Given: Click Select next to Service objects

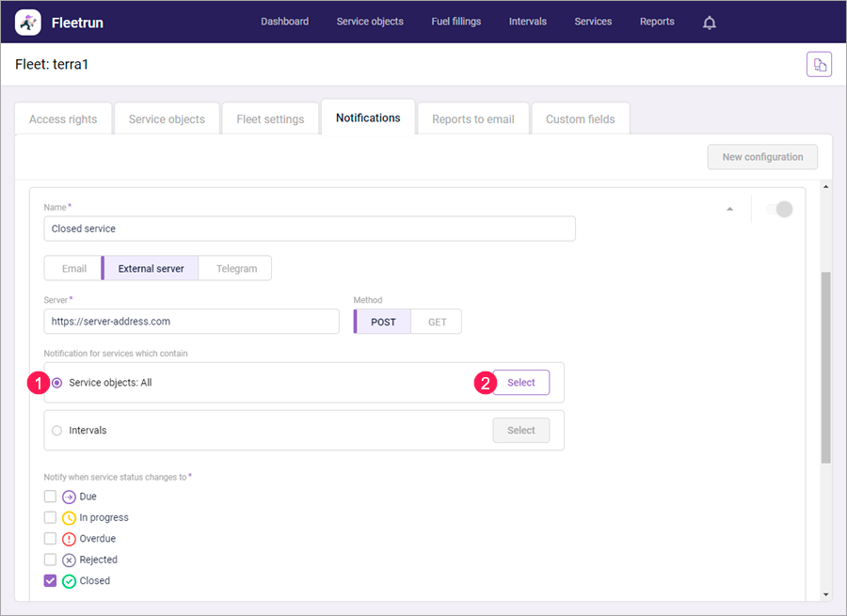Looking at the screenshot, I should click(x=521, y=382).
